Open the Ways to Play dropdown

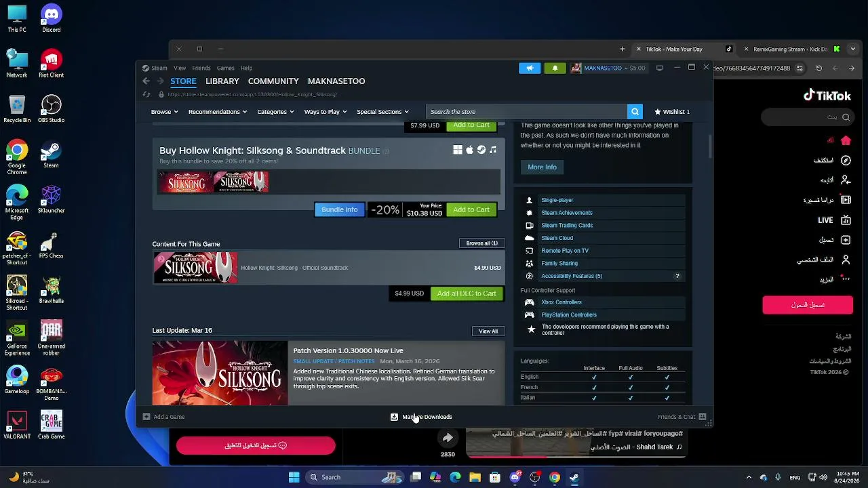(325, 112)
